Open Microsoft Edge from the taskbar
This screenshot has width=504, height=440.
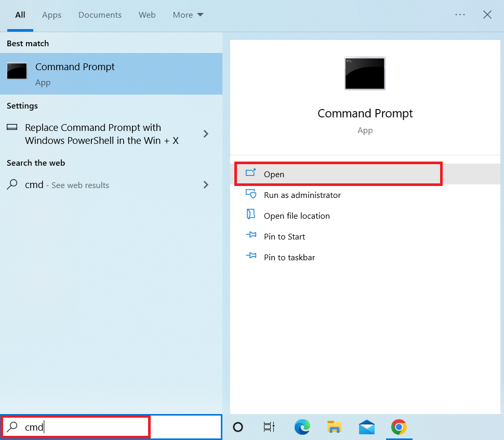click(302, 427)
